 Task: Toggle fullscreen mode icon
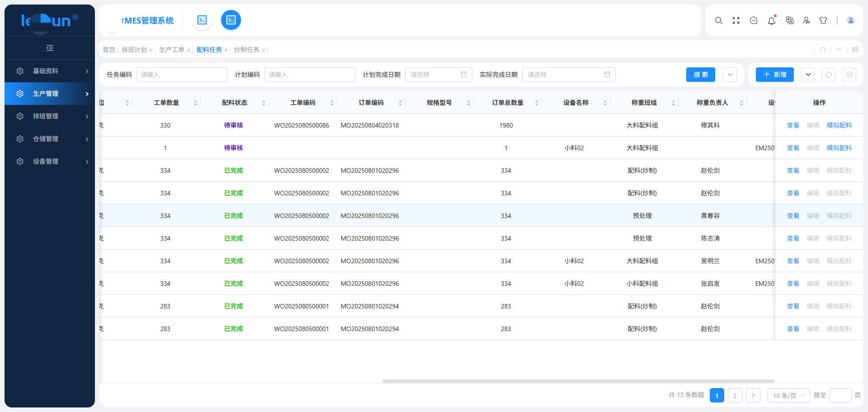(x=736, y=20)
